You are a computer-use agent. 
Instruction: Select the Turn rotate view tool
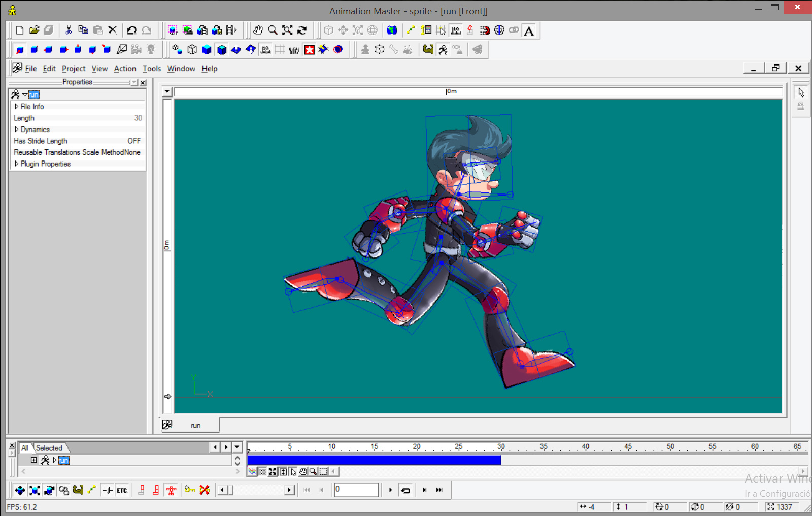coord(302,30)
